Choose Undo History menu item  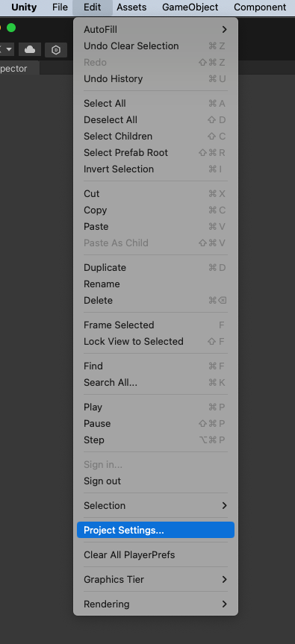[x=155, y=79]
